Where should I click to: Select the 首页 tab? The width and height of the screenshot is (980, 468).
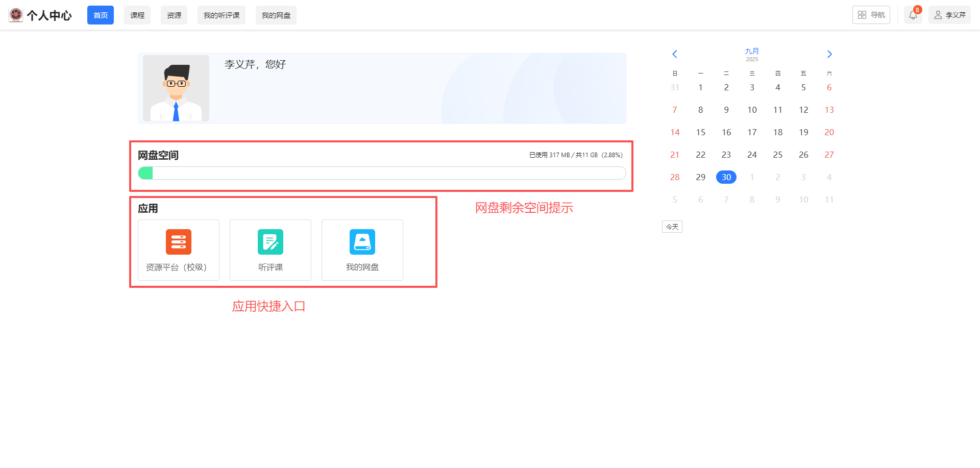pyautogui.click(x=101, y=15)
